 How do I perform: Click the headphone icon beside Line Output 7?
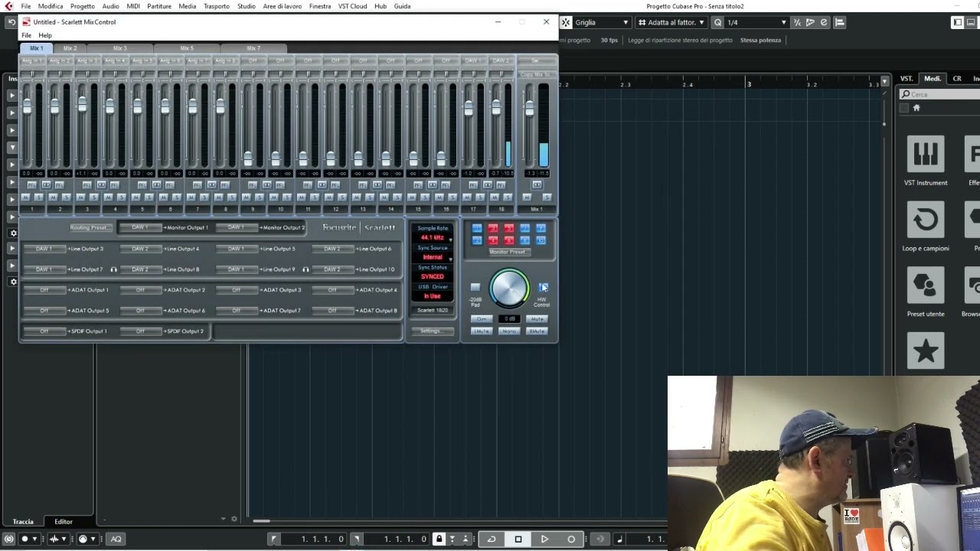coord(113,269)
